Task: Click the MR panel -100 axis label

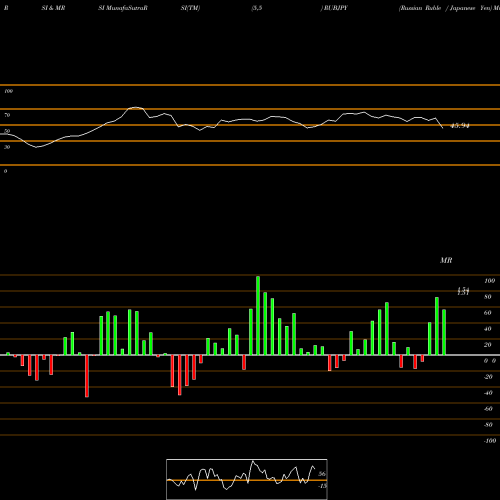Action: [x=490, y=441]
